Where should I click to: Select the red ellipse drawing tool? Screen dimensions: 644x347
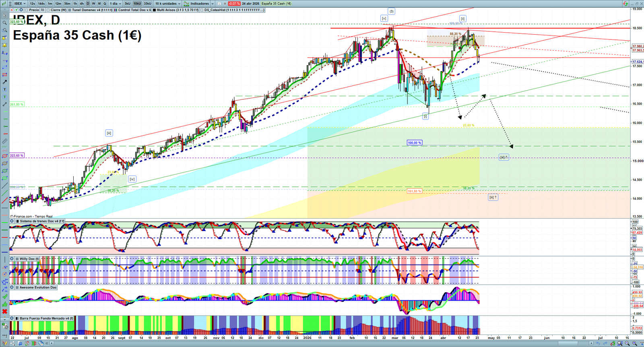point(4,156)
